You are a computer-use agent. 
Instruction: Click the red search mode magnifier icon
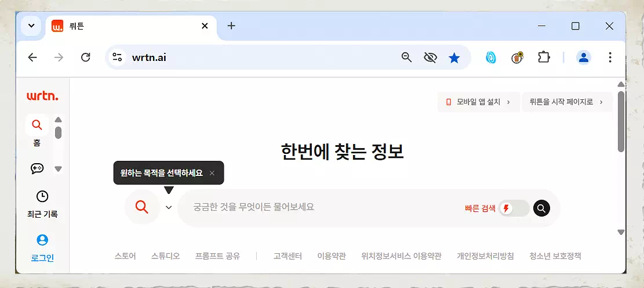pyautogui.click(x=141, y=207)
